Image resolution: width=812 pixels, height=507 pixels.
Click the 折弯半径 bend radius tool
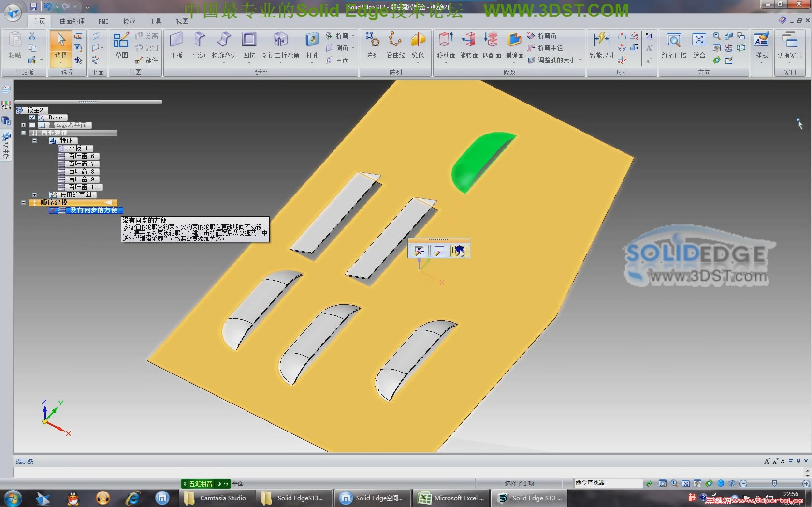click(x=545, y=48)
